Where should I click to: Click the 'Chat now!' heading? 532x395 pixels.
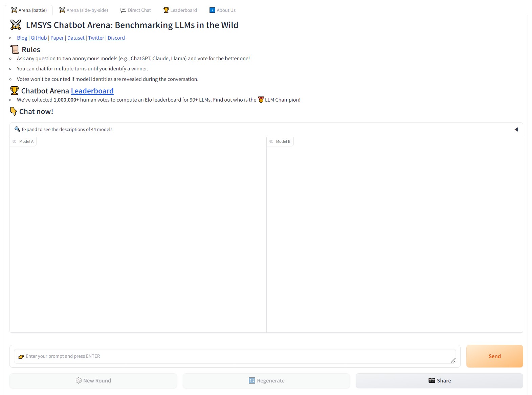pos(36,112)
